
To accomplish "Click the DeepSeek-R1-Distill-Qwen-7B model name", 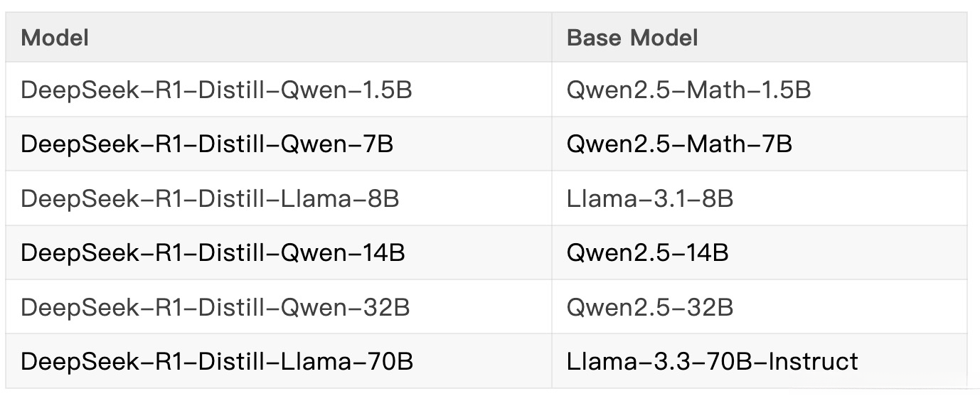I will [x=207, y=144].
